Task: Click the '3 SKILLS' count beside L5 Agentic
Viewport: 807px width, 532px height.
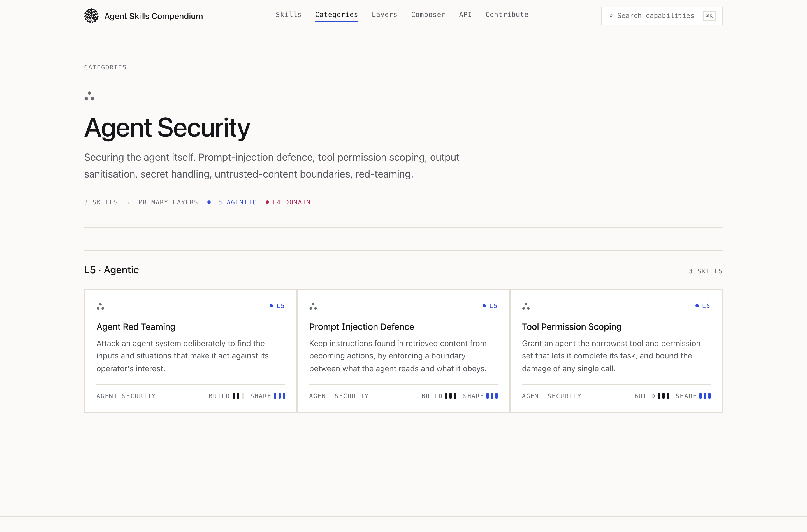Action: (x=706, y=271)
